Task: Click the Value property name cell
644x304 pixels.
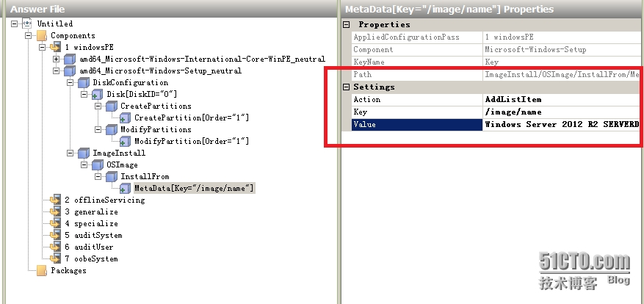Action: coord(417,125)
